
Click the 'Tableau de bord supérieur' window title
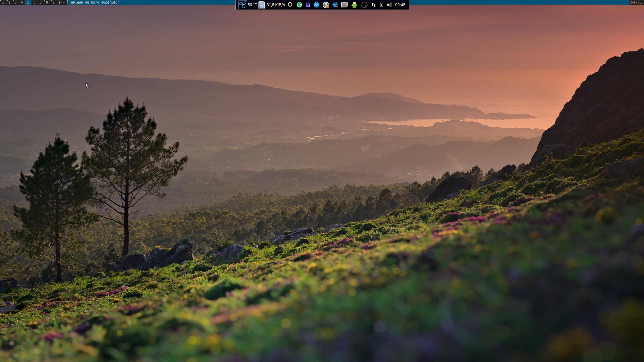[94, 2]
